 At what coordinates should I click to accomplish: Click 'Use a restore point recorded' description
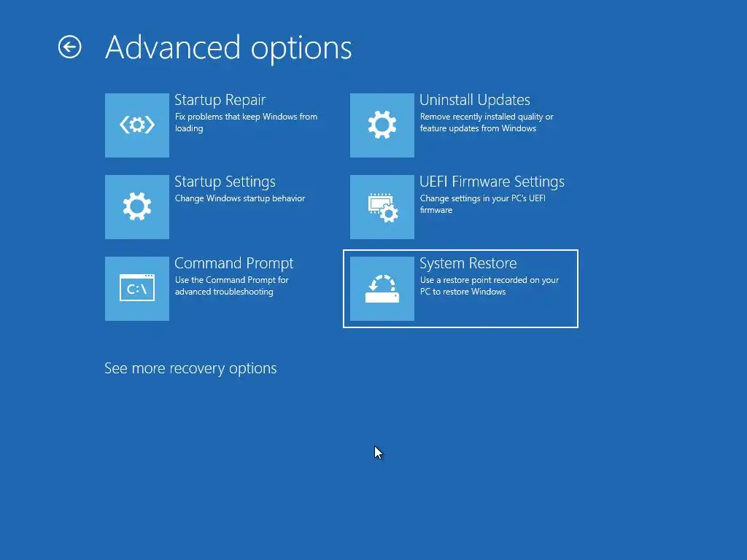click(489, 286)
